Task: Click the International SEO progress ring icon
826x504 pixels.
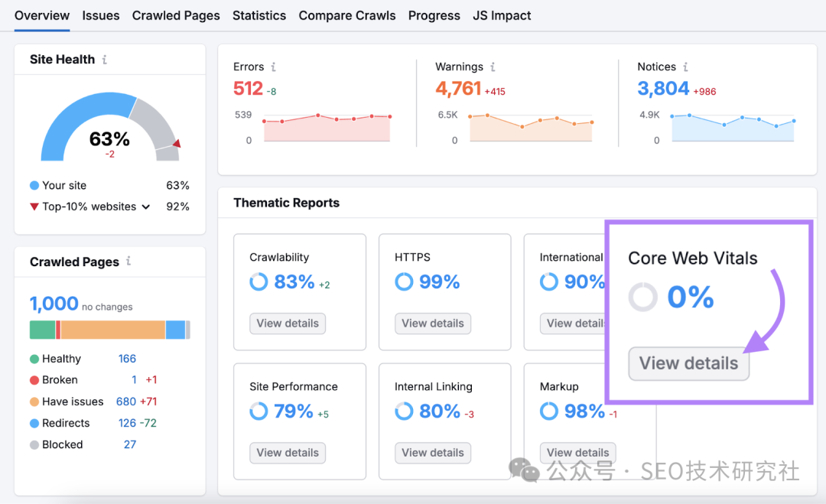Action: (549, 281)
